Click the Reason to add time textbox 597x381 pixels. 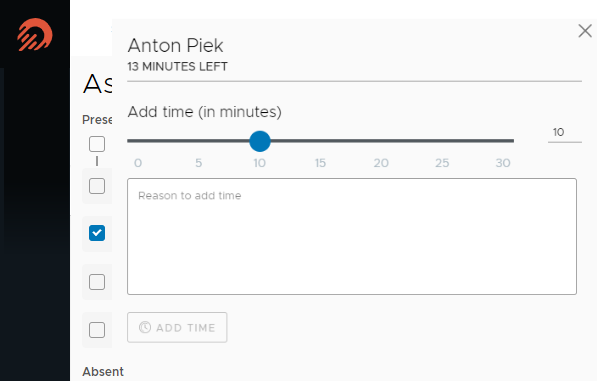[x=352, y=236]
